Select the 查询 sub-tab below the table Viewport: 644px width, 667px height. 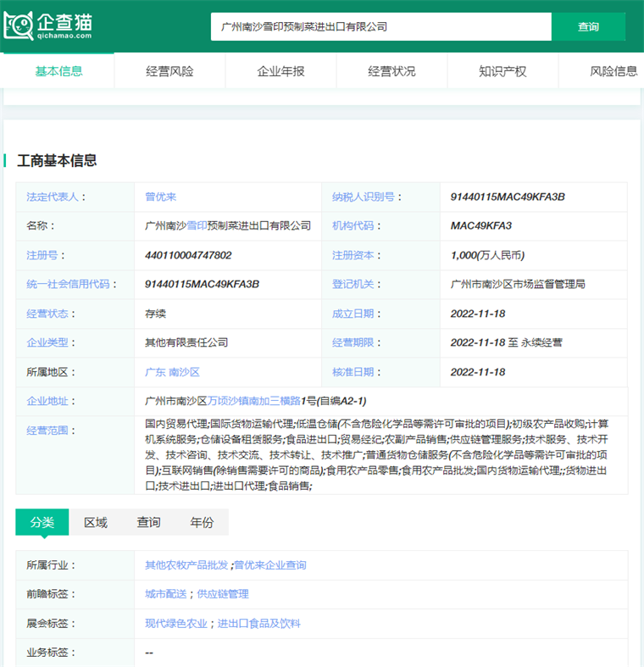pos(148,522)
